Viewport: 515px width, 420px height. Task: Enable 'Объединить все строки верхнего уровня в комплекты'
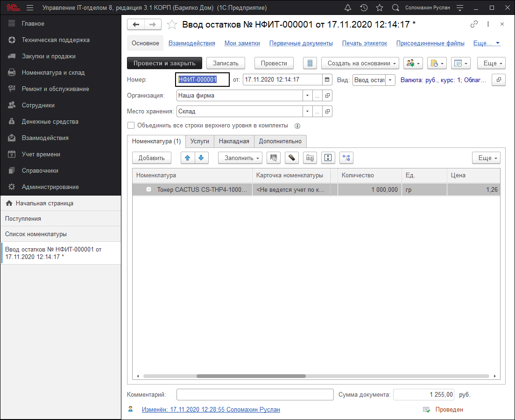[x=131, y=126]
